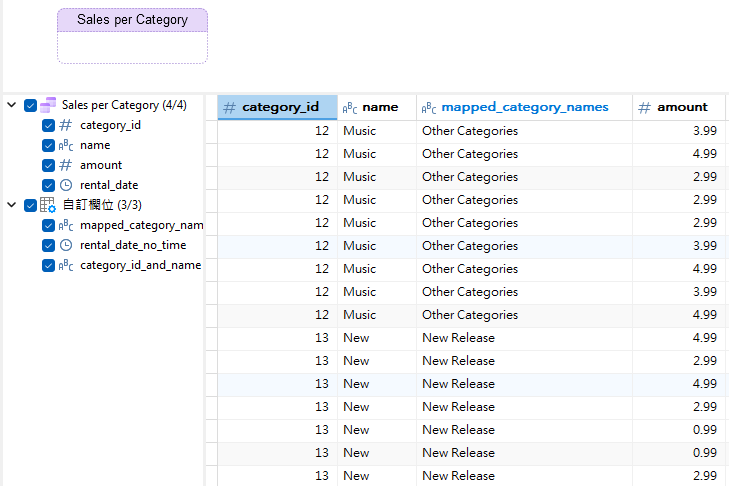Select the rental_date field in the tree
The width and height of the screenshot is (729, 486).
pyautogui.click(x=109, y=185)
